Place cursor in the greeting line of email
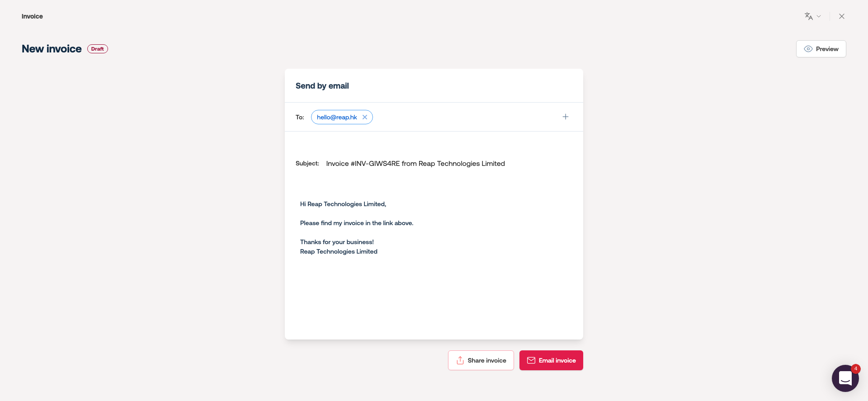 pos(343,204)
